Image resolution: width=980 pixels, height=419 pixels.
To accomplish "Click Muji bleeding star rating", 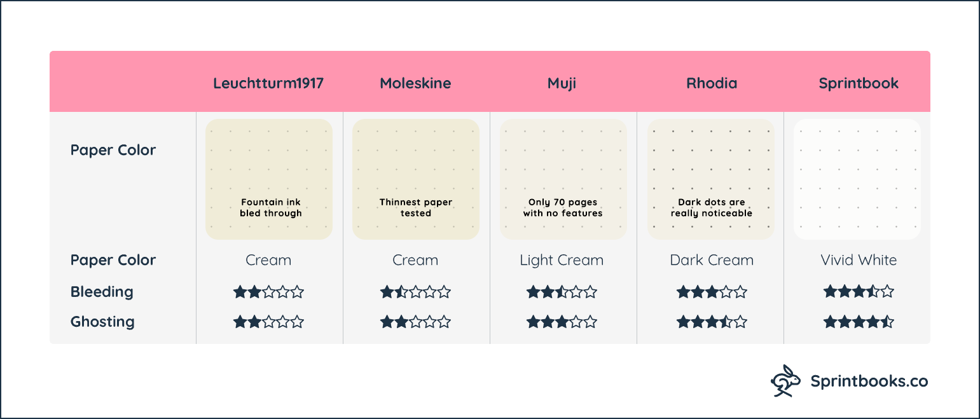I will pos(562,292).
